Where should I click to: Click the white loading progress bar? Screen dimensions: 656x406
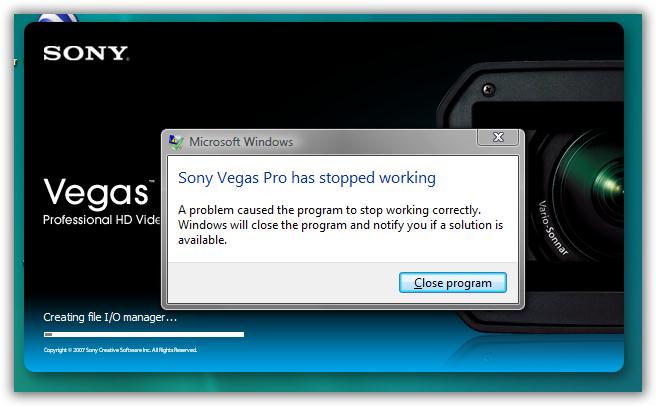click(144, 334)
